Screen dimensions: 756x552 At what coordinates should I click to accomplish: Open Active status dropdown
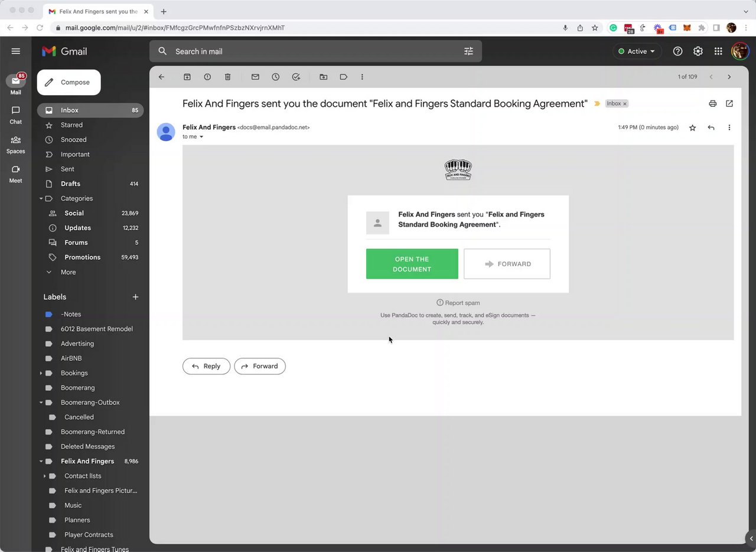click(637, 51)
